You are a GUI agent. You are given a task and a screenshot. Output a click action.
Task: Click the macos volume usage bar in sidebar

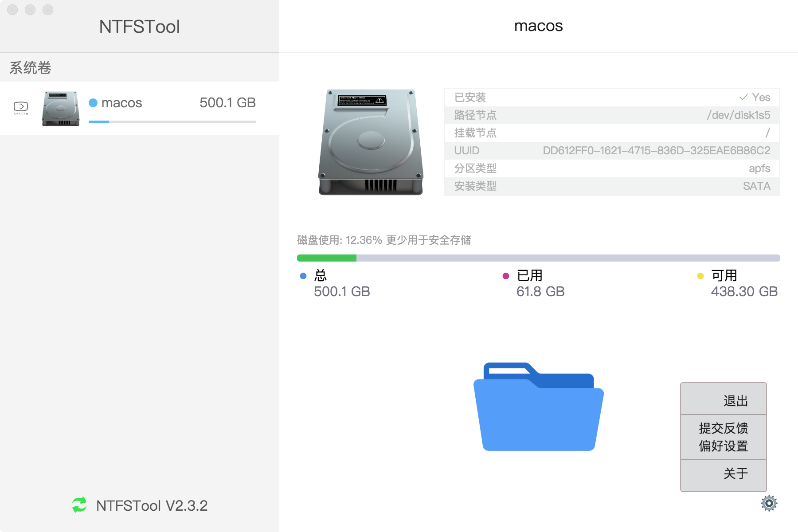172,121
